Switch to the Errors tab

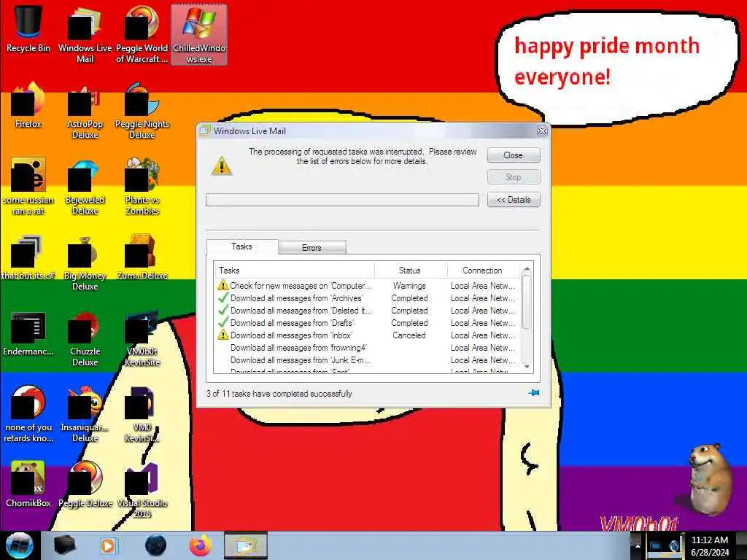(312, 248)
